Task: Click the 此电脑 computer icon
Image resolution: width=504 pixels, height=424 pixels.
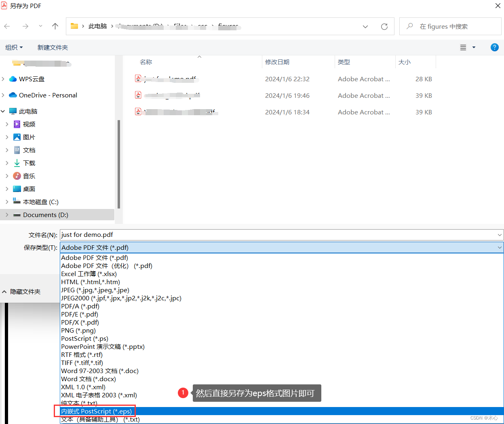Action: click(x=13, y=112)
